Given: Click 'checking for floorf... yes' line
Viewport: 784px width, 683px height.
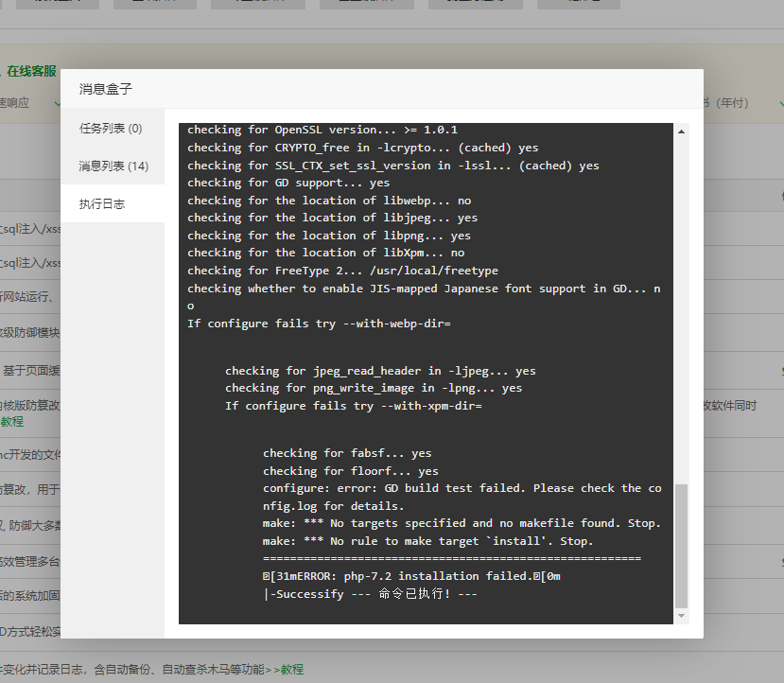Looking at the screenshot, I should tap(351, 471).
